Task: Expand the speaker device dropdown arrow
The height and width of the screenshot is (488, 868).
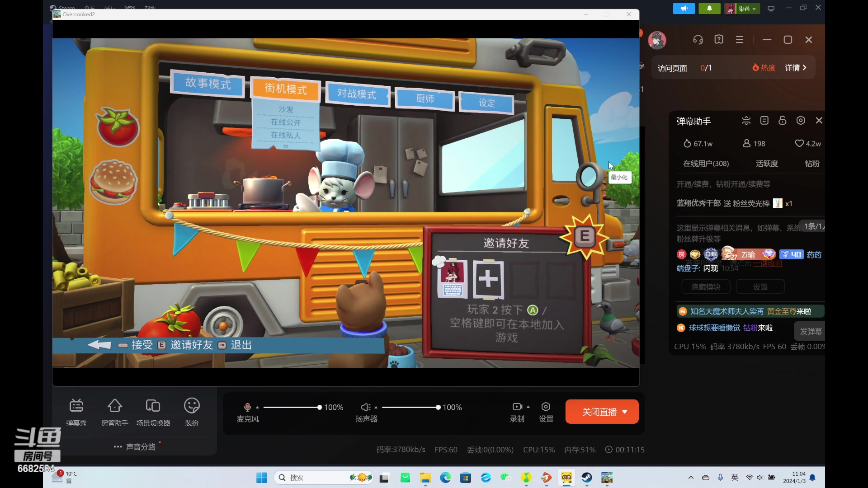Action: (x=376, y=407)
